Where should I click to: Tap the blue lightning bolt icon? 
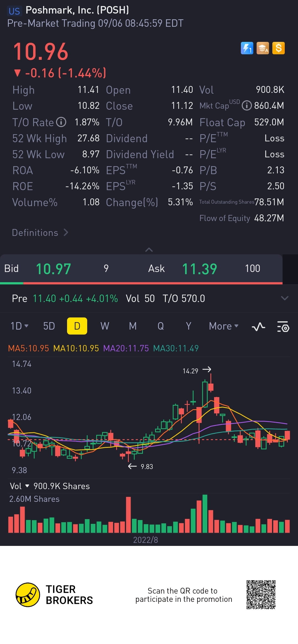pyautogui.click(x=247, y=48)
